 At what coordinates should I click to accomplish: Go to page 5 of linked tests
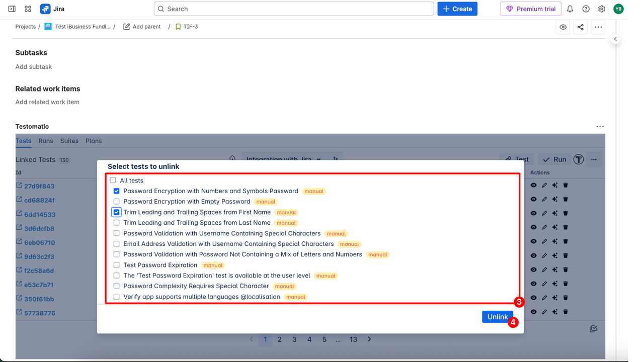(x=324, y=339)
